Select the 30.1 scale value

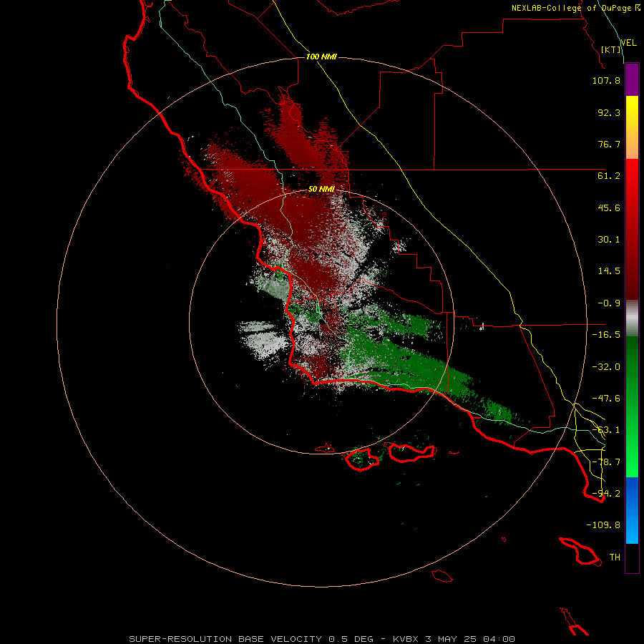(x=609, y=240)
